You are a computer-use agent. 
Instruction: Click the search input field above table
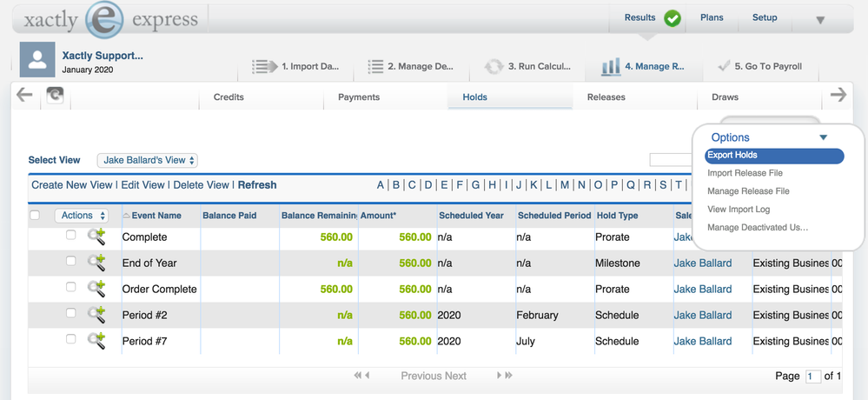671,160
